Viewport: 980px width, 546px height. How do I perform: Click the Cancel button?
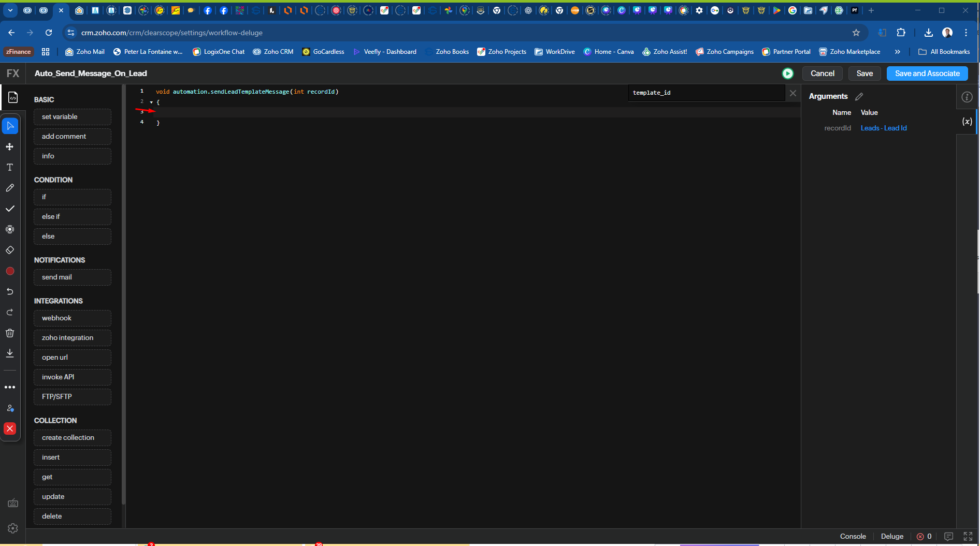[823, 73]
